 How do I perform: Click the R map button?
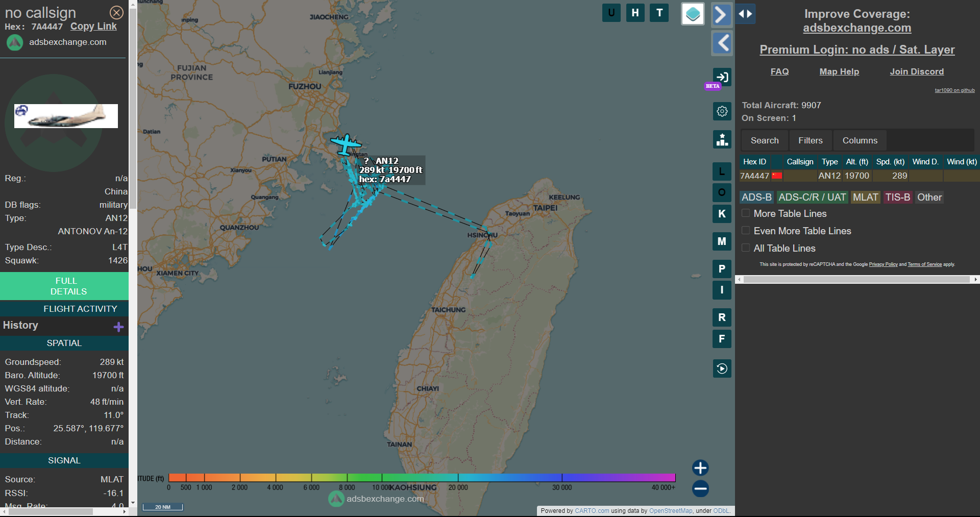pyautogui.click(x=722, y=317)
